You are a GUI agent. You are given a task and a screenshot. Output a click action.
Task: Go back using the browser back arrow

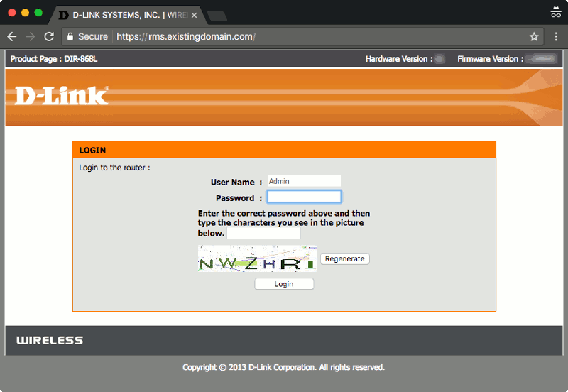12,37
